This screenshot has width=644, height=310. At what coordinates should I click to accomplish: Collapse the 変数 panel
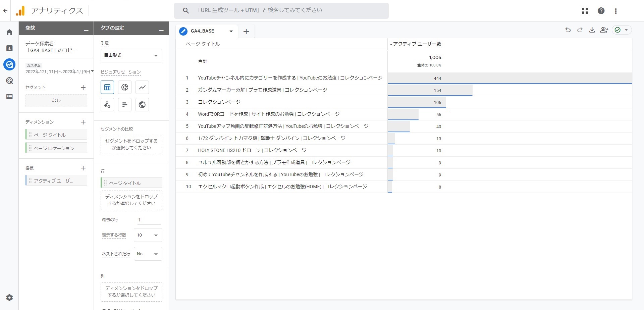[86, 30]
